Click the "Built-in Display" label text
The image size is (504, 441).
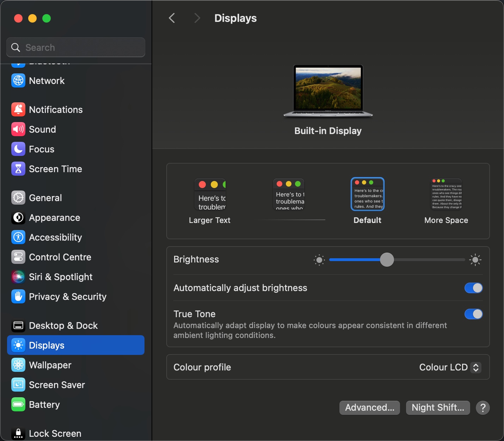click(328, 131)
